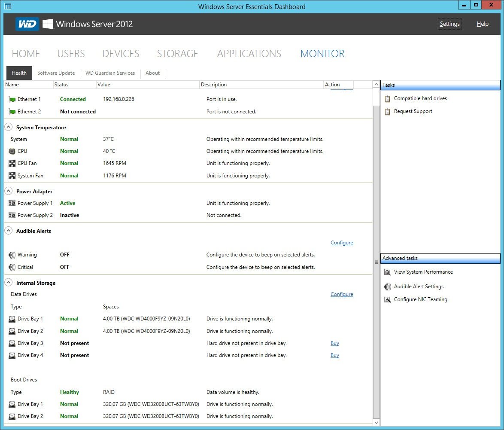Click the CPU chip icon
The height and width of the screenshot is (430, 504).
coord(12,151)
